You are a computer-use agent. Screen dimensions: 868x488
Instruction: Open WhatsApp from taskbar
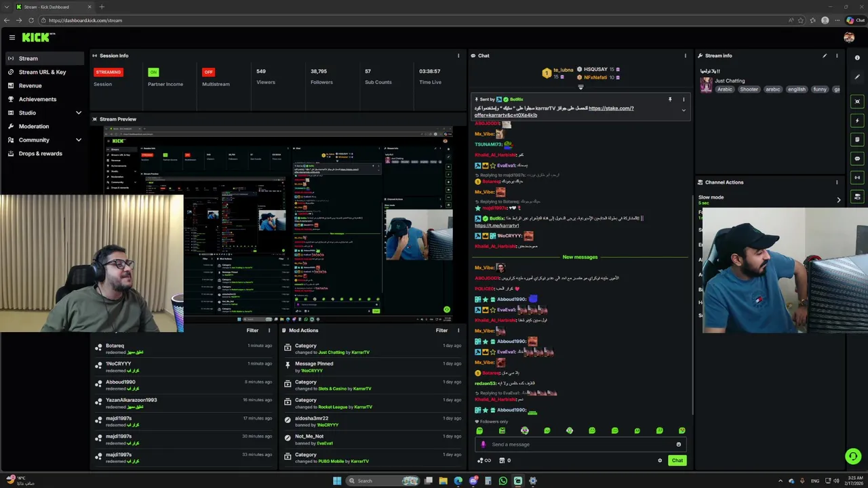pyautogui.click(x=502, y=481)
